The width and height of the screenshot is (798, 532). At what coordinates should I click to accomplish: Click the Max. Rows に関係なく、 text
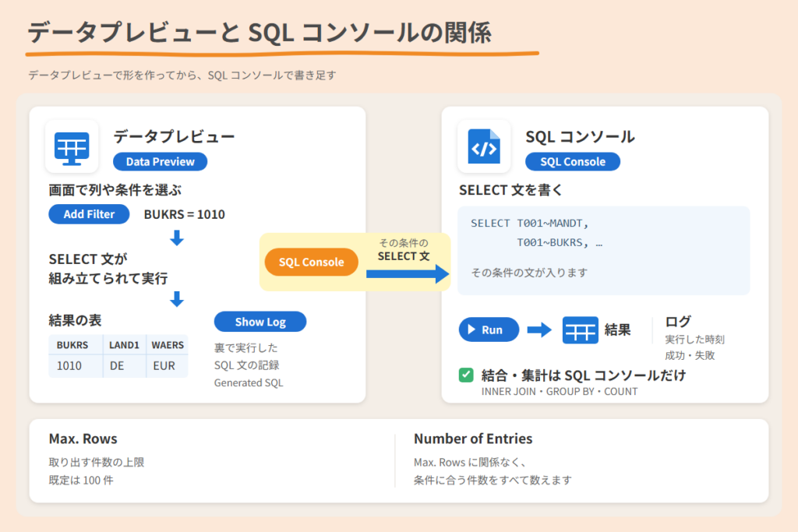point(470,463)
